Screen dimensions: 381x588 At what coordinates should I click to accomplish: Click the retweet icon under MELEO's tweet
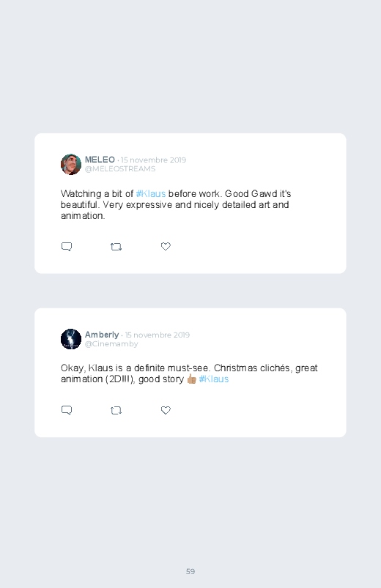pos(116,247)
